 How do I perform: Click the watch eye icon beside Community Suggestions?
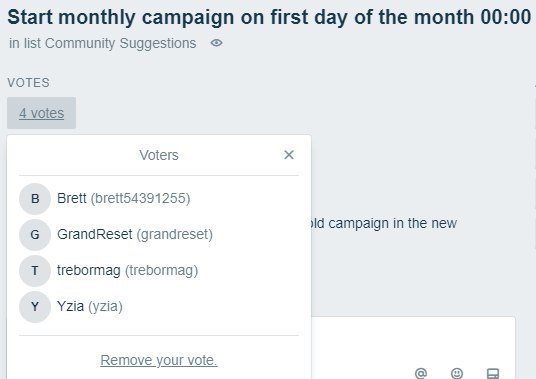[x=216, y=43]
